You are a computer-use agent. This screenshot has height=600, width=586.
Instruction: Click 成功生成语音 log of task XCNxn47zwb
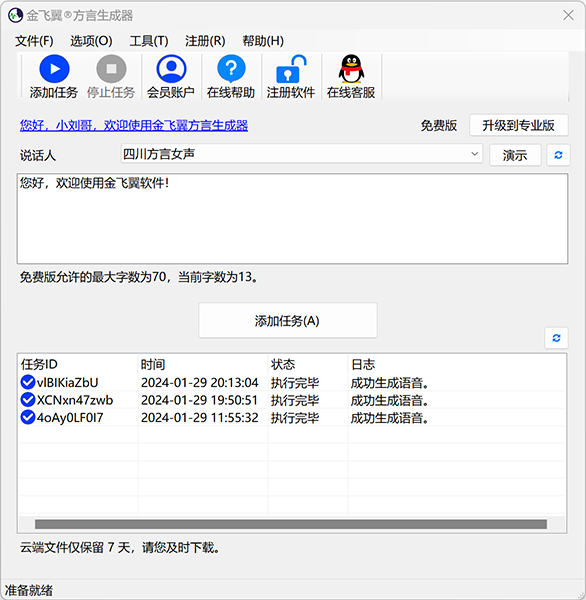(x=389, y=400)
